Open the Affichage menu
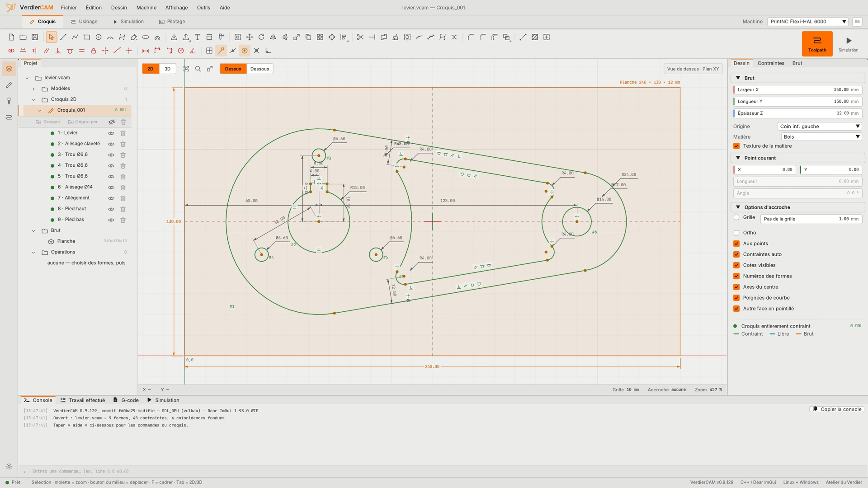This screenshot has height=488, width=868. (x=176, y=8)
